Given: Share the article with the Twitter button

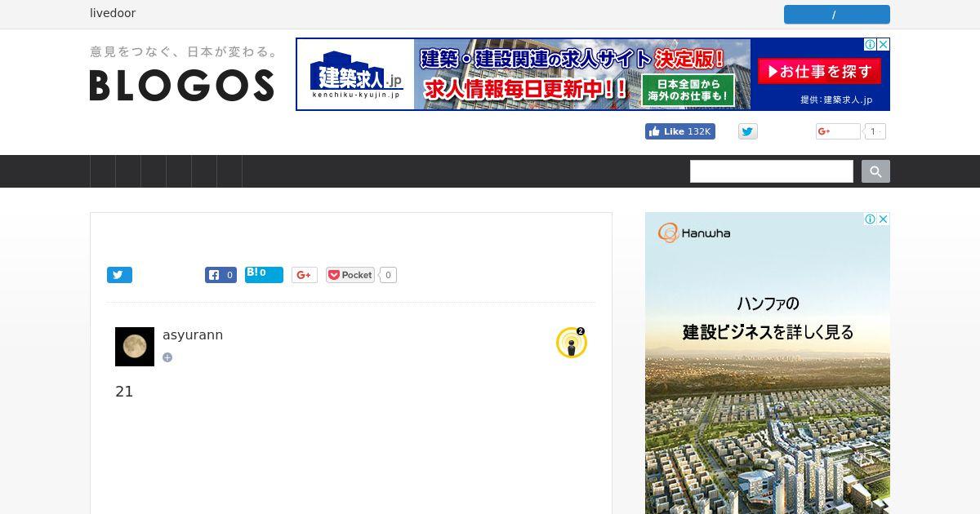Looking at the screenshot, I should pos(119,275).
